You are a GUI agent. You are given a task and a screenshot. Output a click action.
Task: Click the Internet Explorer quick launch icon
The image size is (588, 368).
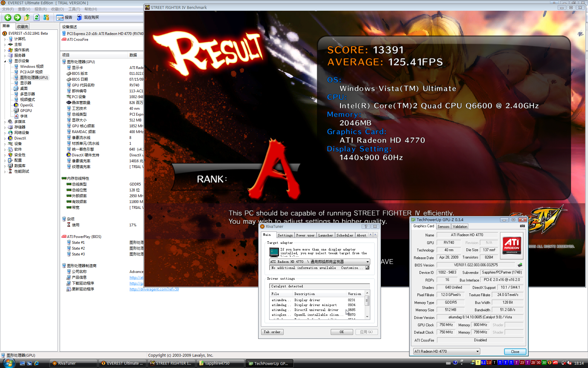36,363
